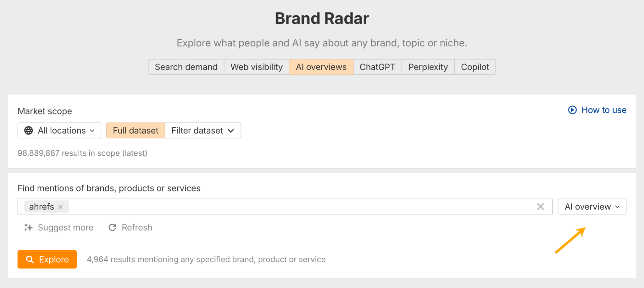This screenshot has height=288, width=644.
Task: Switch to the ChatGPT tab
Action: coord(377,67)
